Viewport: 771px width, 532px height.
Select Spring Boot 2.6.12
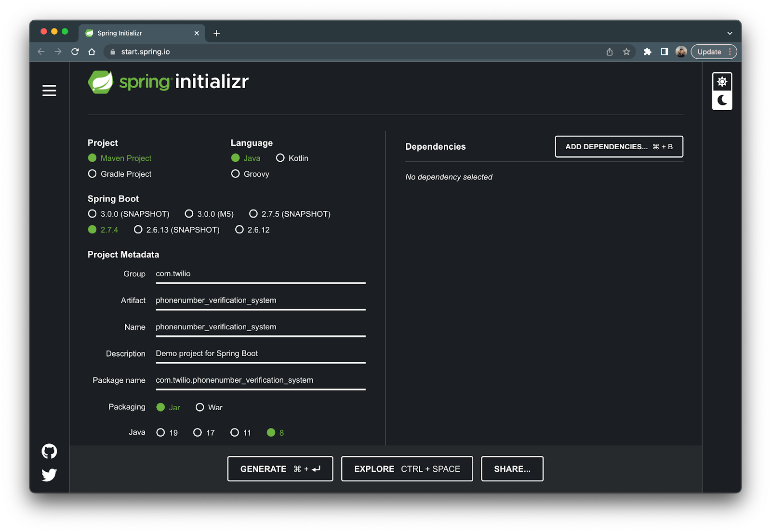click(253, 230)
